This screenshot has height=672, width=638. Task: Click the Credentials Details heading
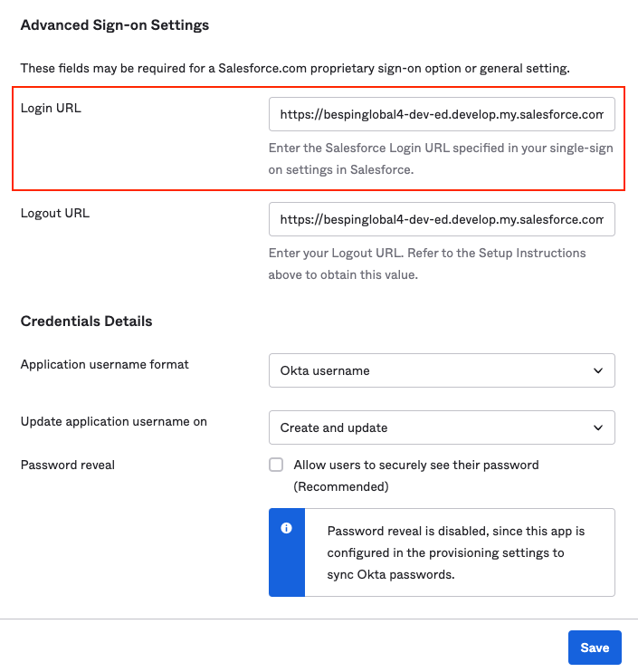pos(86,322)
